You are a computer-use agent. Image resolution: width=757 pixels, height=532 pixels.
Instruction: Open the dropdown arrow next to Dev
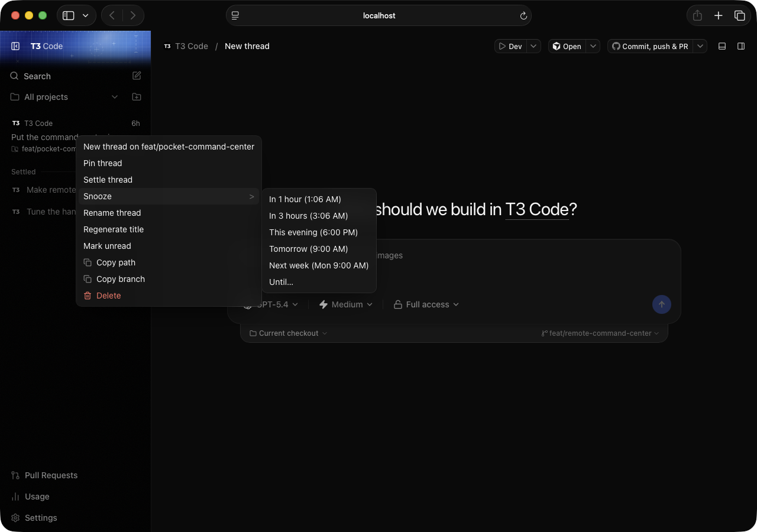click(x=533, y=46)
